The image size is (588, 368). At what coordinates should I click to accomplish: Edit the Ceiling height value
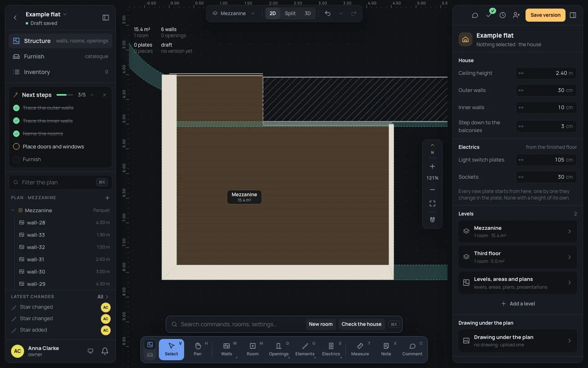546,73
